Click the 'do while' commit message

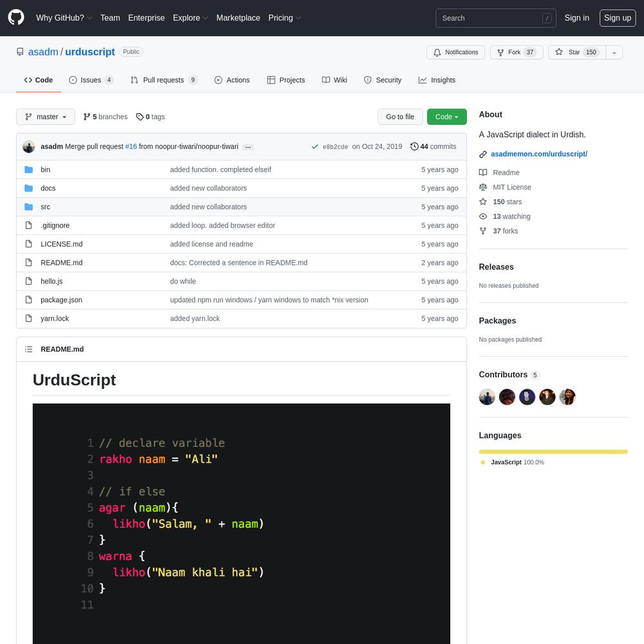(x=183, y=281)
